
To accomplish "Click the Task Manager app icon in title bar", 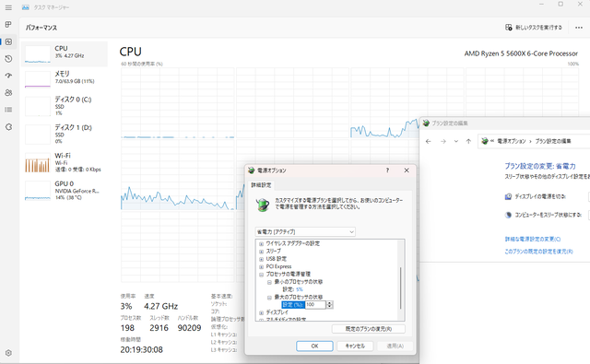I will pos(25,7).
